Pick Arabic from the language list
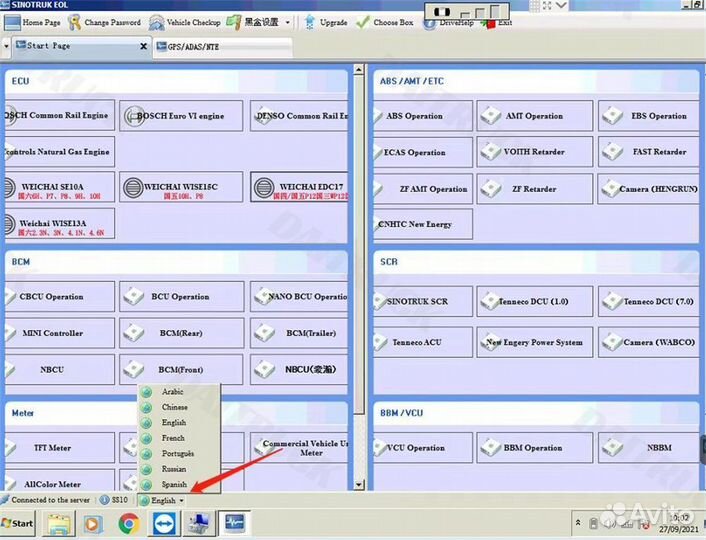Image resolution: width=706 pixels, height=540 pixels. click(172, 392)
